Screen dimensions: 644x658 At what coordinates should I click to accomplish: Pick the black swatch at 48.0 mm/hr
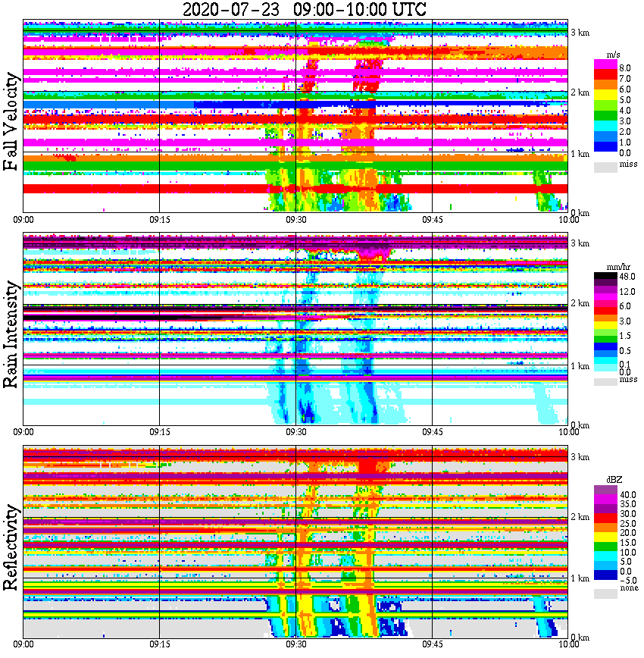pos(605,276)
